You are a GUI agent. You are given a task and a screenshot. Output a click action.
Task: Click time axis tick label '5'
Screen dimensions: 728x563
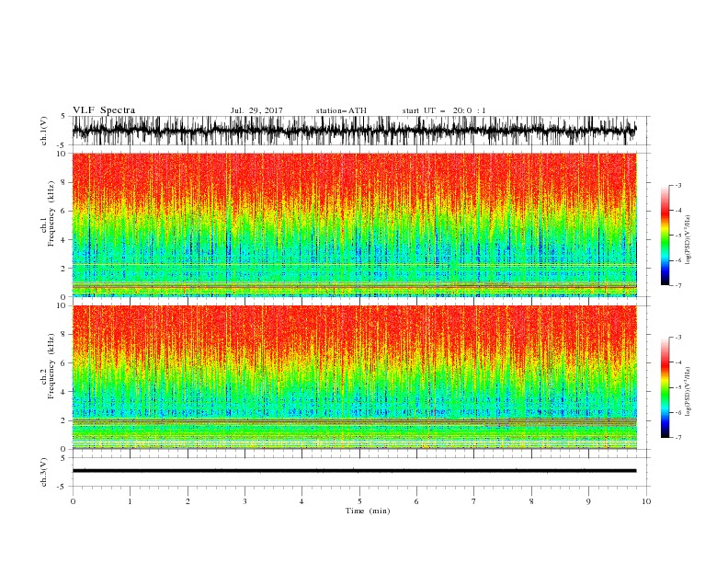(359, 501)
